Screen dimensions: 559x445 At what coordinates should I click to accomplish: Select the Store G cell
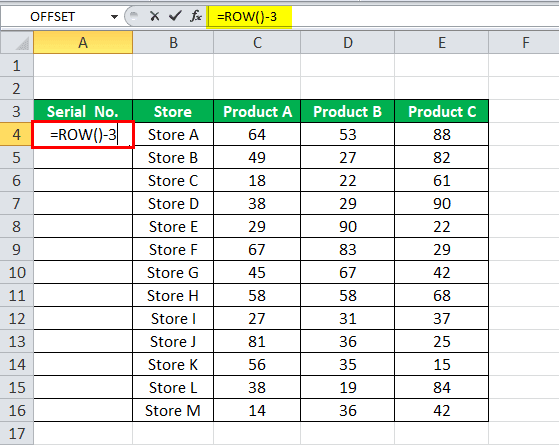tap(173, 272)
